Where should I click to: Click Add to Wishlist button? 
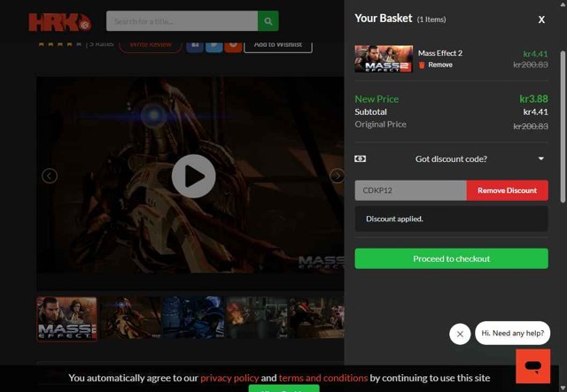[x=277, y=45]
